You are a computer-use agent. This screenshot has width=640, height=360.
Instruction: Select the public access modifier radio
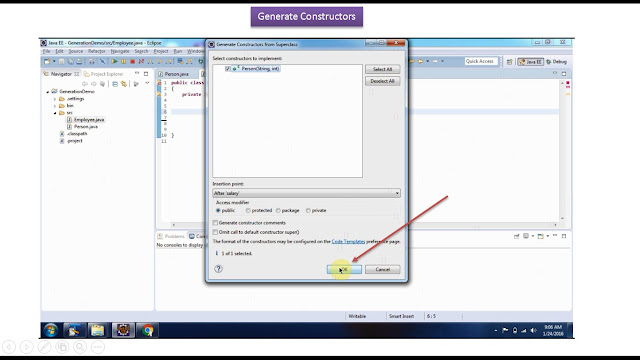pyautogui.click(x=218, y=211)
